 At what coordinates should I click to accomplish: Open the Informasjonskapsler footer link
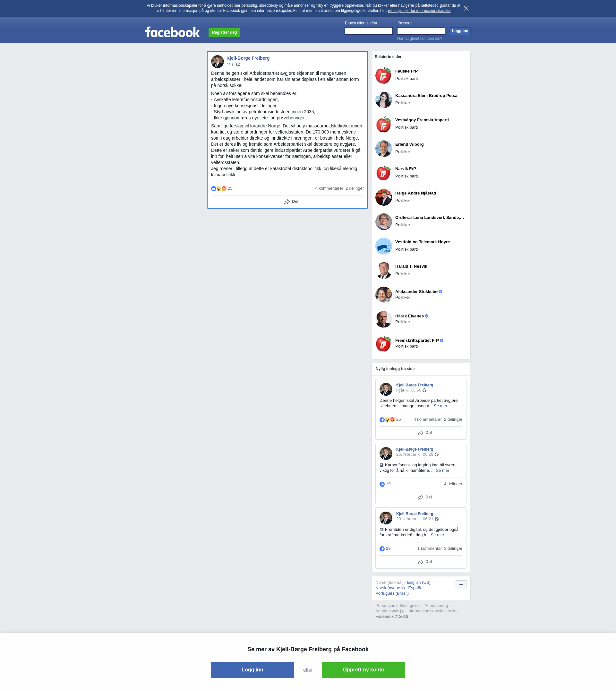point(426,611)
